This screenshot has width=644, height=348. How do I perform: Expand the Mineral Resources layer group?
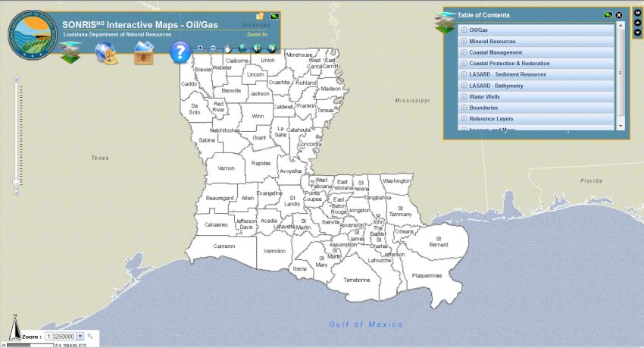point(464,42)
